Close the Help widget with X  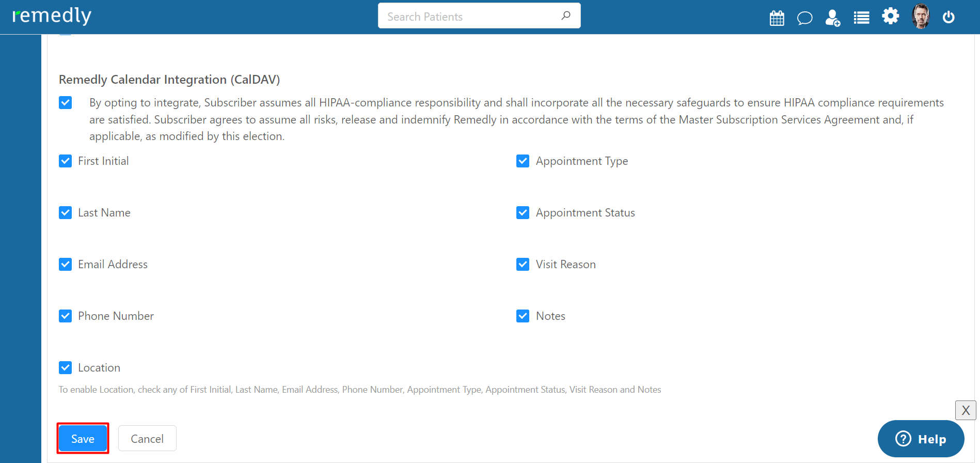(966, 410)
